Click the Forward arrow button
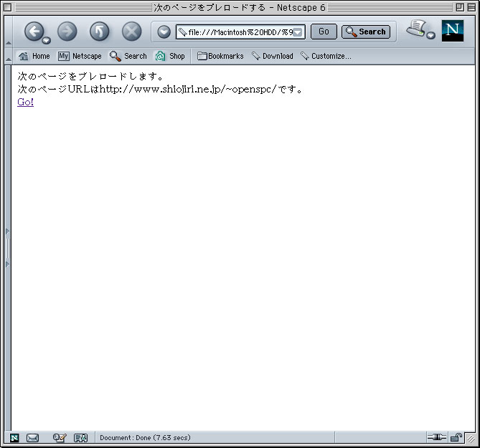 [x=67, y=32]
